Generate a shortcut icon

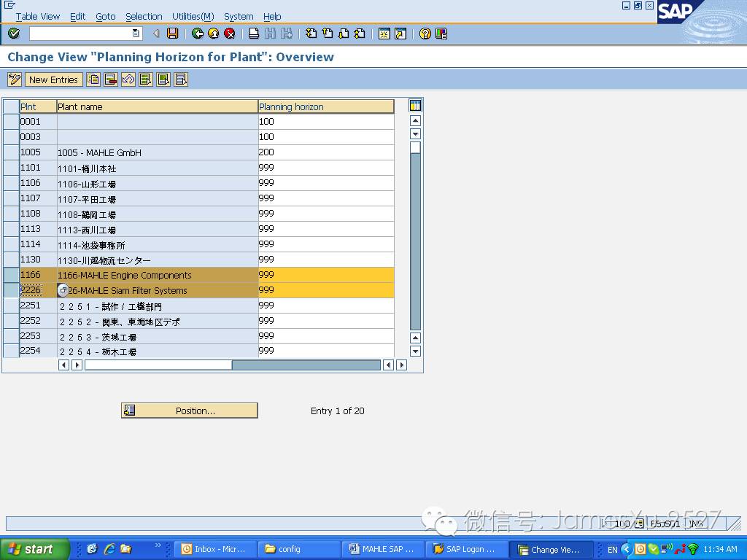point(400,34)
